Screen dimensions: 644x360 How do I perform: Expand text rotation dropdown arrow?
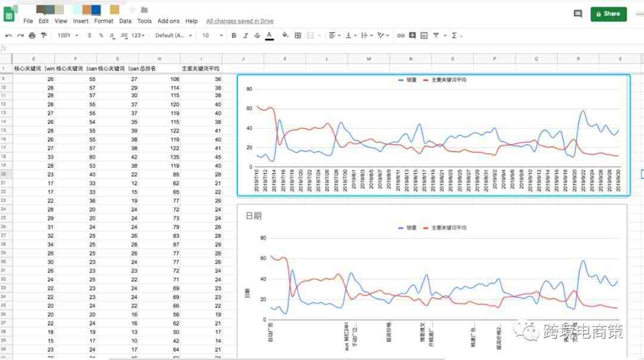pyautogui.click(x=388, y=36)
